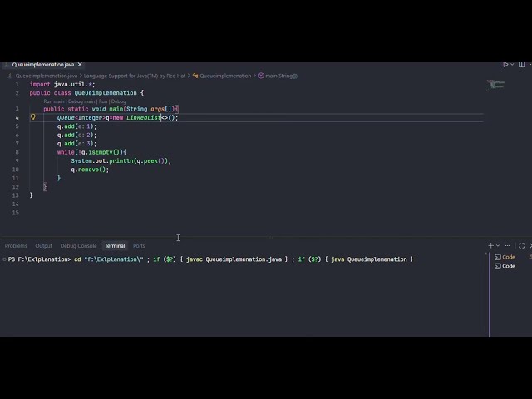This screenshot has height=399, width=532.
Task: Switch to the Problems panel tab
Action: pyautogui.click(x=16, y=246)
